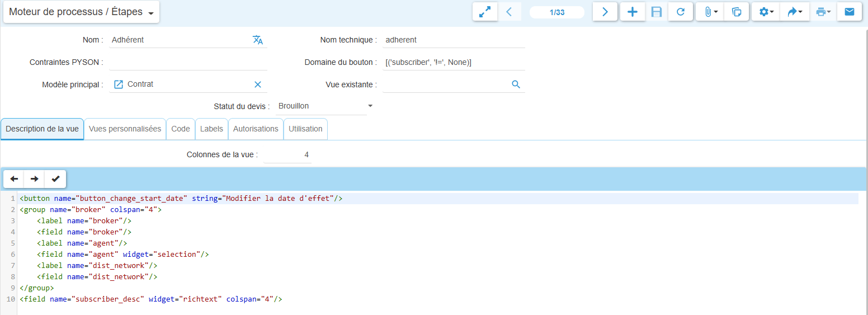Click the envelope email icon
Image resolution: width=868 pixels, height=315 pixels.
849,12
